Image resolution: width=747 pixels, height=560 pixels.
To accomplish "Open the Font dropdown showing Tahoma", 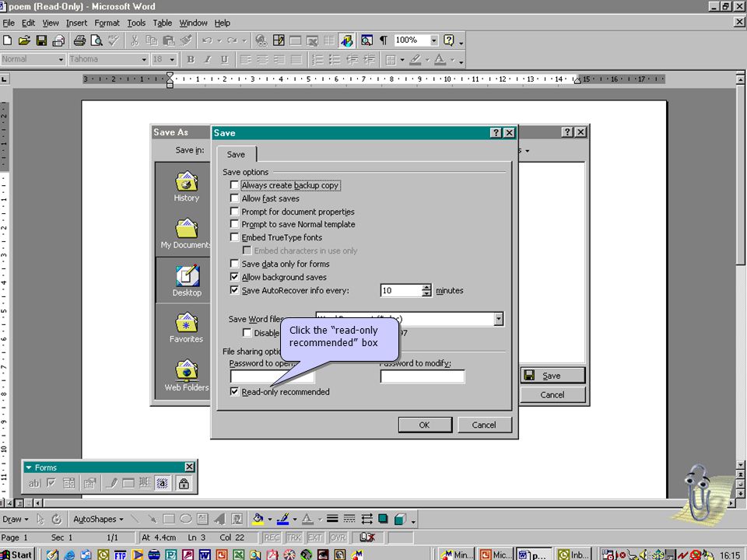I will (x=144, y=60).
